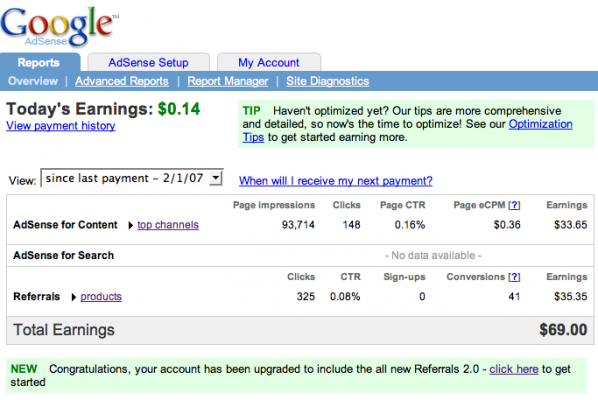The image size is (598, 400).
Task: Click the click here Referrals 2.0 link
Action: (x=514, y=369)
